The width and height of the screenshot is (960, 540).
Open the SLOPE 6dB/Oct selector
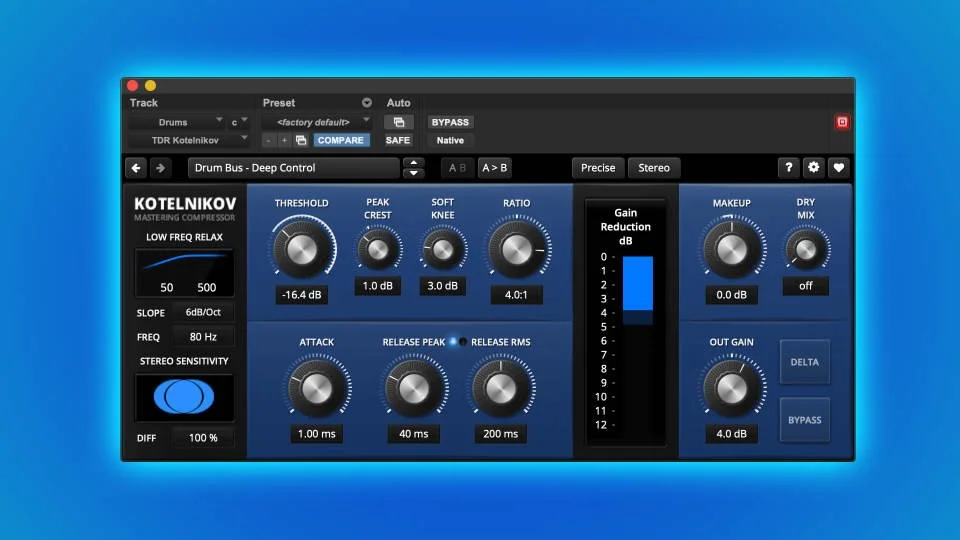pos(203,312)
